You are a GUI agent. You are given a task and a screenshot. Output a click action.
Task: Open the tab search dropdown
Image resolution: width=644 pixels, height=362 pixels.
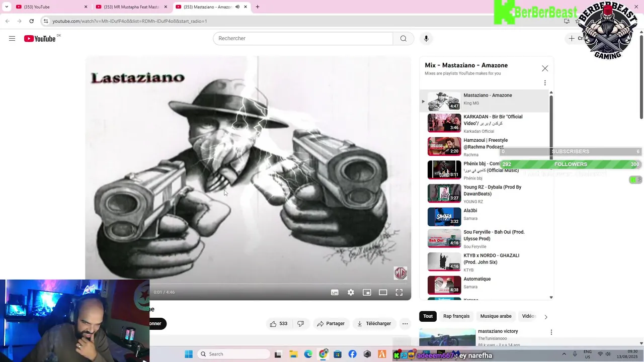click(6, 7)
